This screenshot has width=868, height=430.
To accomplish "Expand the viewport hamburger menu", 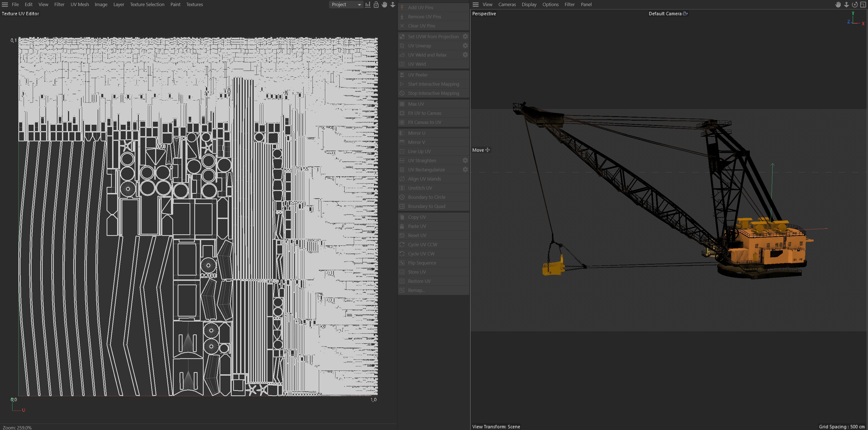I will (x=475, y=4).
